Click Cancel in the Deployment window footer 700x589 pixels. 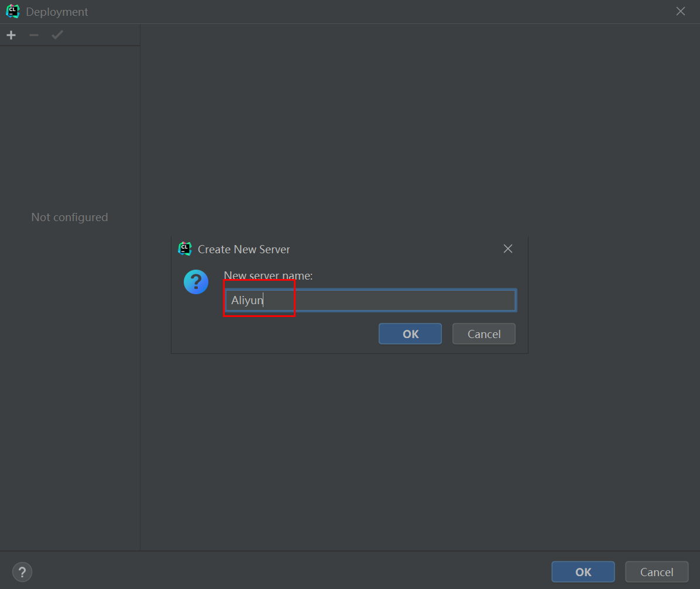click(657, 572)
